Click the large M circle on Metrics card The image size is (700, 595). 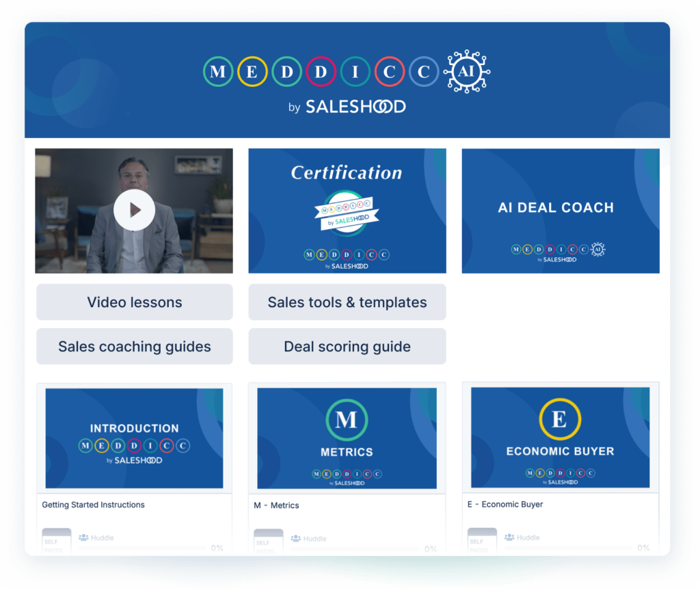(347, 420)
